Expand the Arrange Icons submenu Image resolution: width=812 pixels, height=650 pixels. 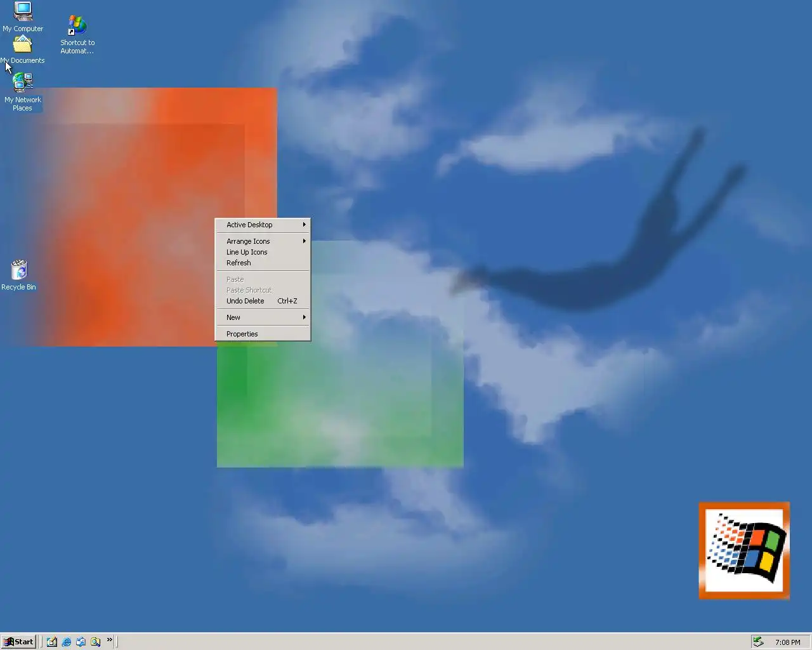263,241
